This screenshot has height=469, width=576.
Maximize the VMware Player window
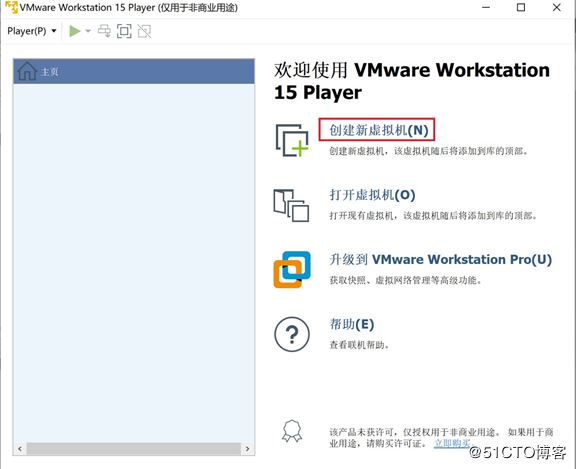tap(521, 7)
